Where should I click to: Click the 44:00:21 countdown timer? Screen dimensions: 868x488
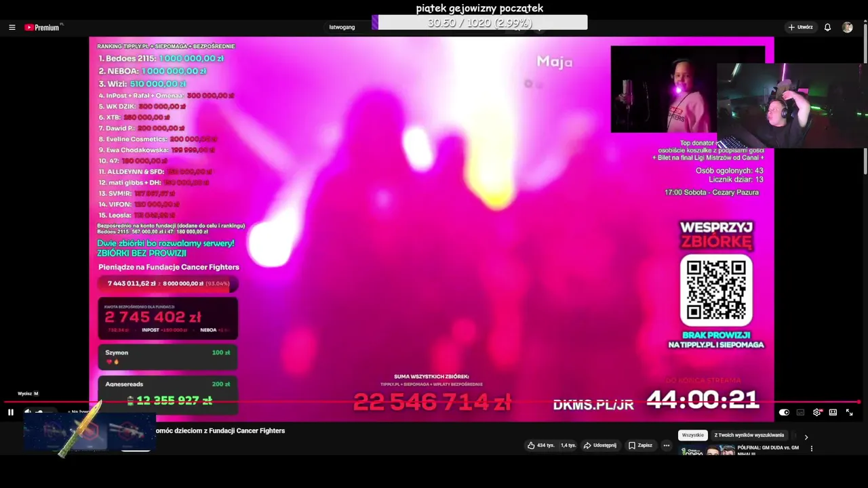point(703,400)
